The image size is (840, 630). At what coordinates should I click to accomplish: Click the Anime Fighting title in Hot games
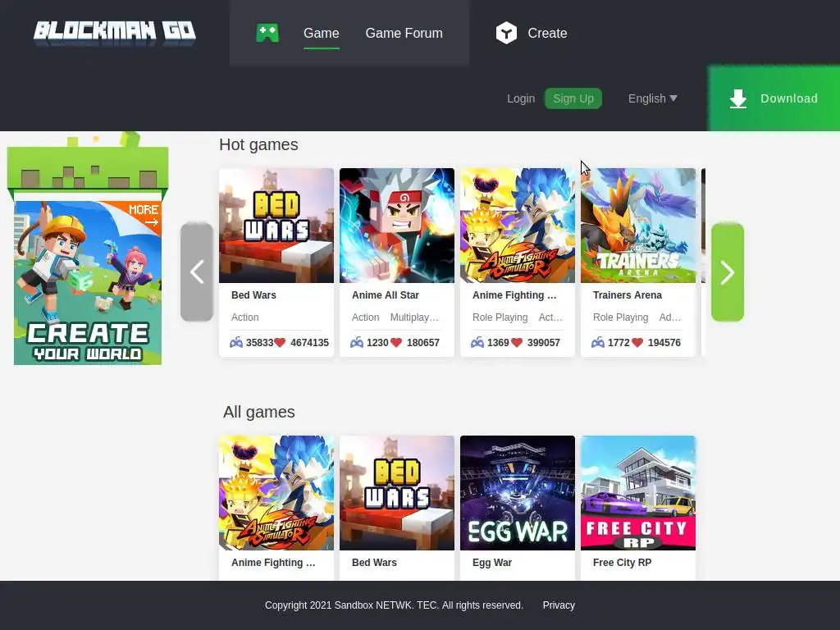coord(514,295)
